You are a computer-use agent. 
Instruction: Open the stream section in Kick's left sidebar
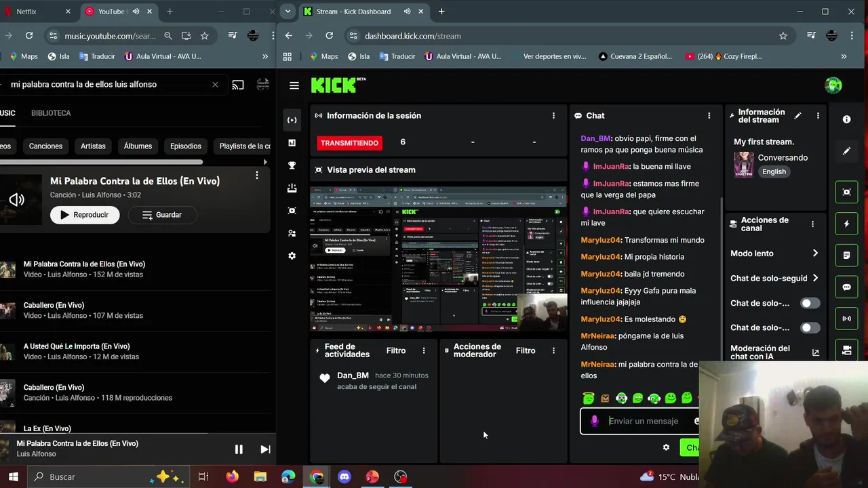pyautogui.click(x=292, y=120)
